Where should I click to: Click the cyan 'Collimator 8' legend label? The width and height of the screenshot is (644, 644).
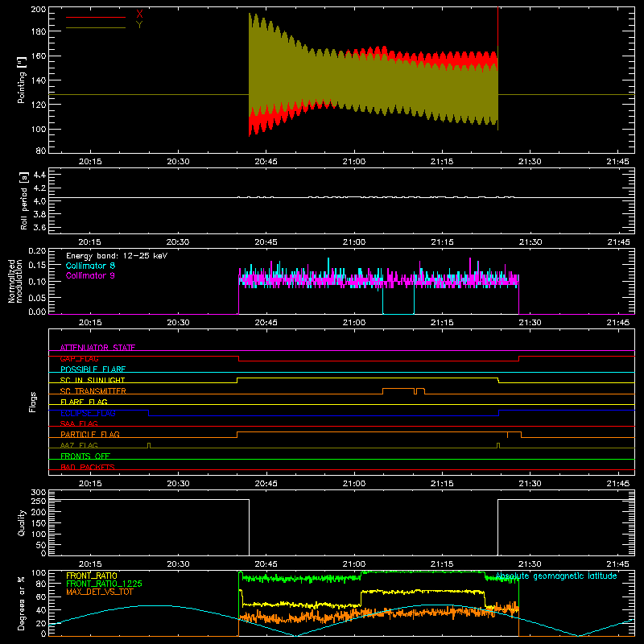click(x=90, y=266)
